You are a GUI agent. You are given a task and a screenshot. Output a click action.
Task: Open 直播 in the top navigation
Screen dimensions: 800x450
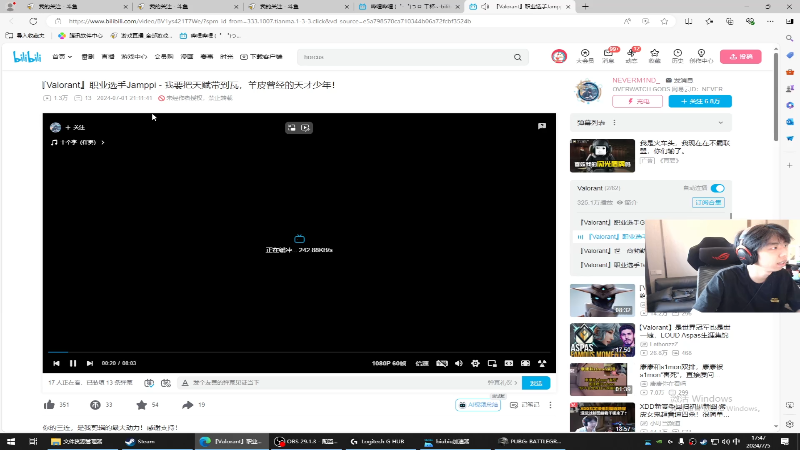click(x=108, y=57)
